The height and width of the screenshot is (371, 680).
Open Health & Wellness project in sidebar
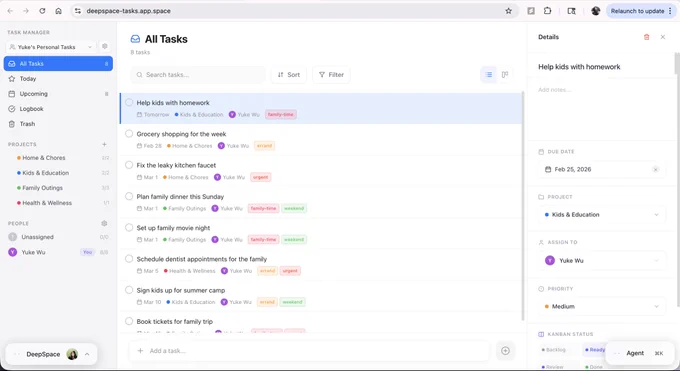tap(58, 203)
